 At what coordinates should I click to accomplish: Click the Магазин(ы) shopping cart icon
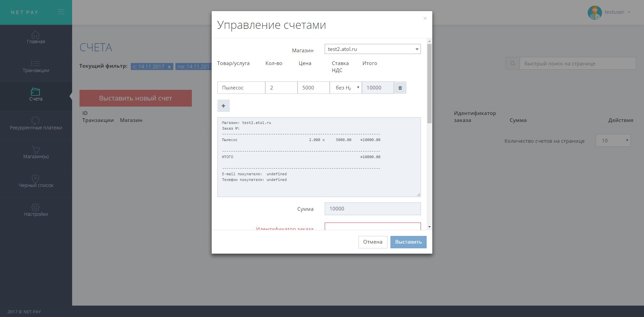pos(36,149)
